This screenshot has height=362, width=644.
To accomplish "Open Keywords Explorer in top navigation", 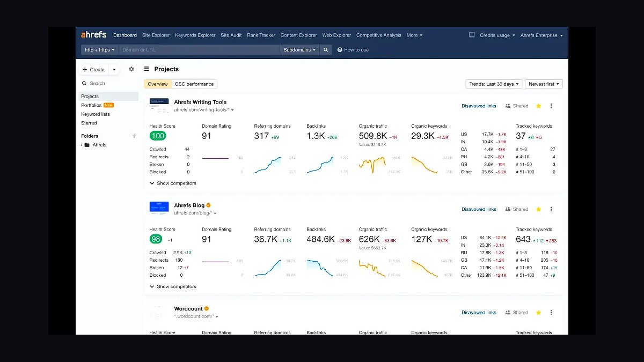I will (x=195, y=35).
